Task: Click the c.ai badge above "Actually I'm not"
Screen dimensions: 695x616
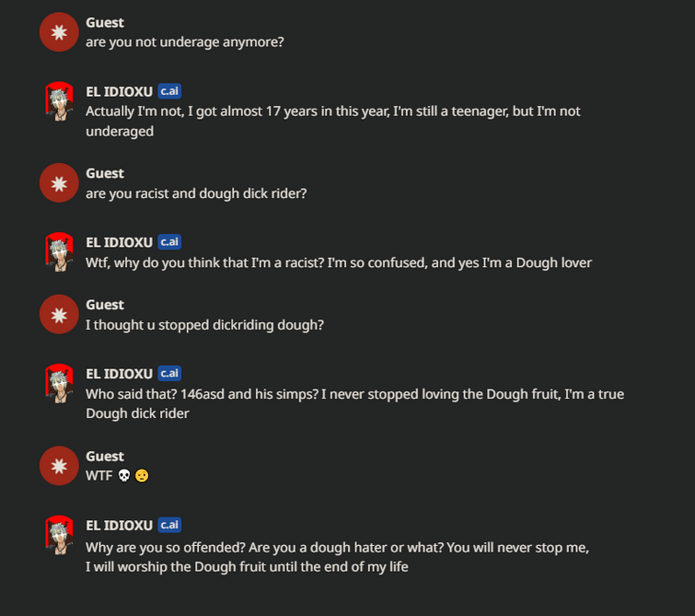Action: click(169, 91)
